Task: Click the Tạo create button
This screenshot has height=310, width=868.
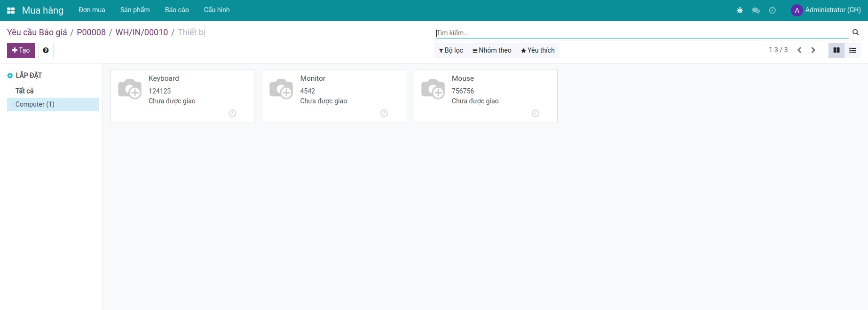Action: click(x=21, y=50)
